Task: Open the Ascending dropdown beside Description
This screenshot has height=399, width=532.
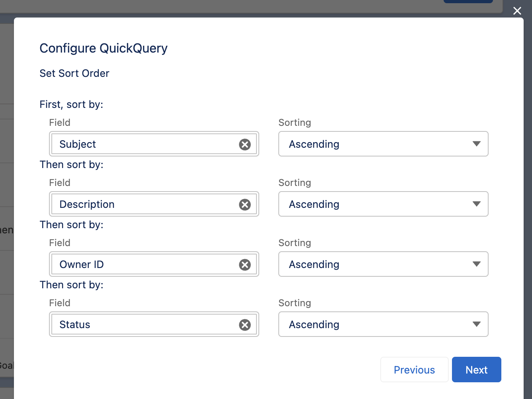Action: tap(382, 204)
